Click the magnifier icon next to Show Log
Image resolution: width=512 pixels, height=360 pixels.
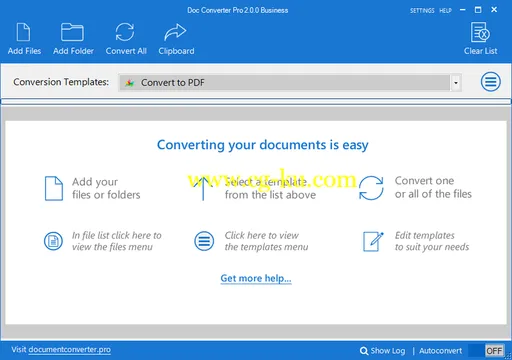click(x=364, y=351)
